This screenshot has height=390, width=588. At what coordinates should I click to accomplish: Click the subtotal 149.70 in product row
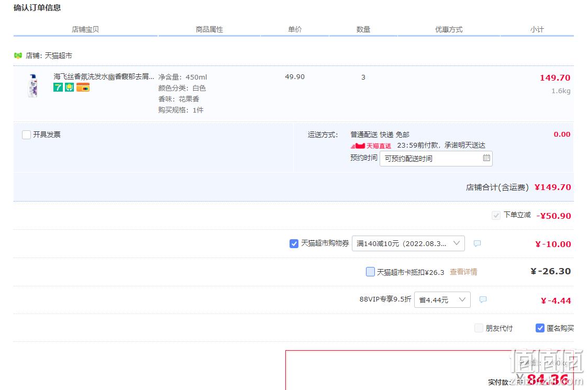pyautogui.click(x=555, y=77)
